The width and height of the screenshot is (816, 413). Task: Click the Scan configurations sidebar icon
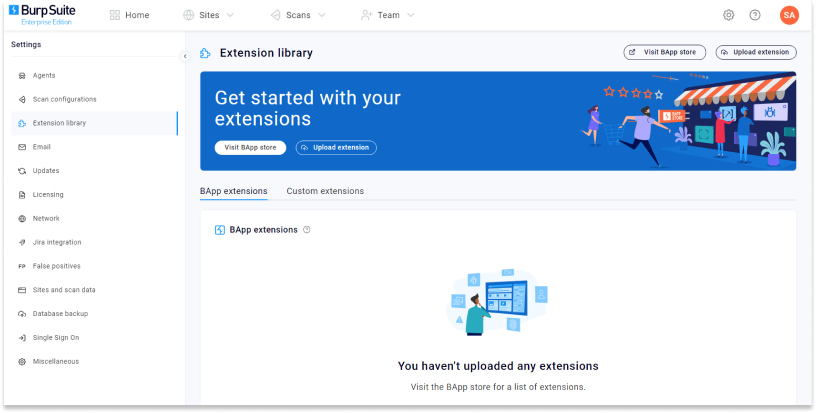pyautogui.click(x=22, y=99)
